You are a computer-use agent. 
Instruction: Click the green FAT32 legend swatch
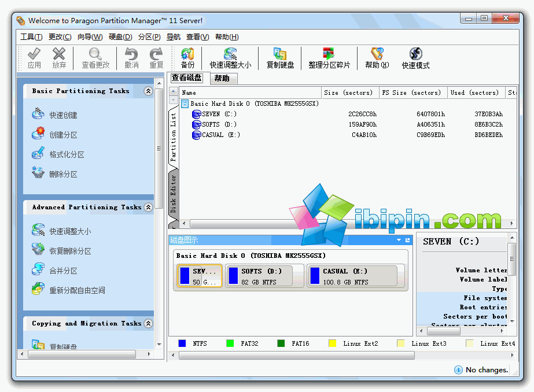tap(230, 343)
